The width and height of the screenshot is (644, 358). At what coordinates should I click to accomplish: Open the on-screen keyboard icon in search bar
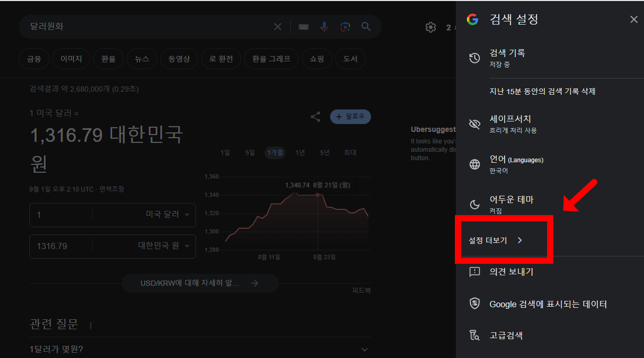point(303,27)
